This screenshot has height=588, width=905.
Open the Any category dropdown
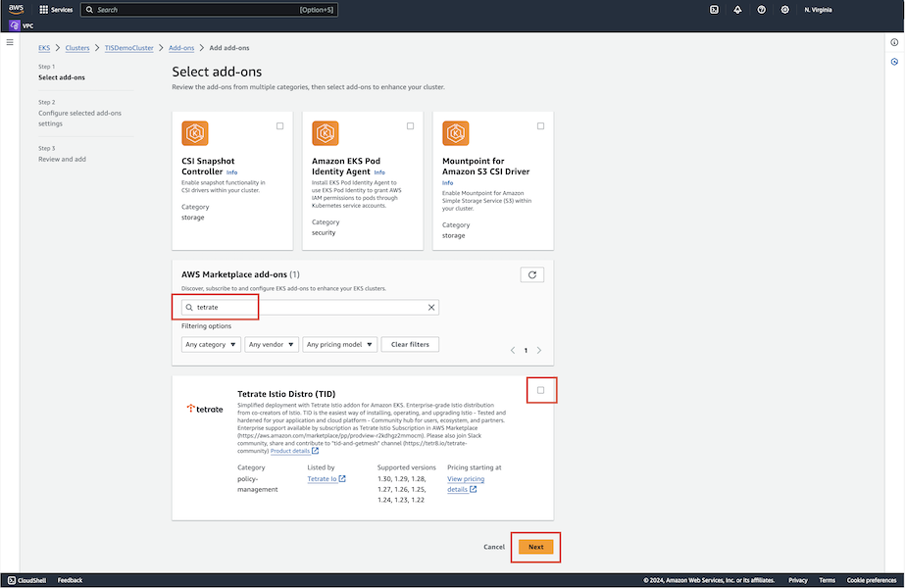tap(211, 345)
